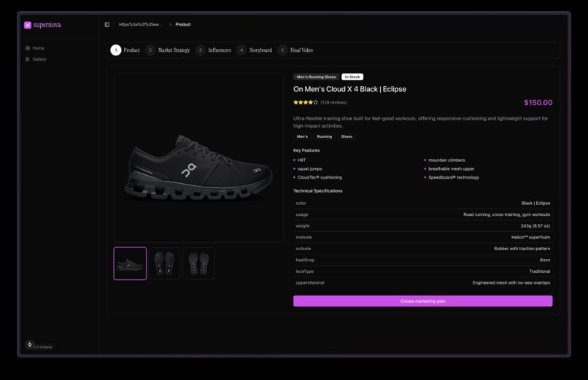The image size is (588, 380).
Task: Click the supernova logo icon
Action: coord(28,25)
